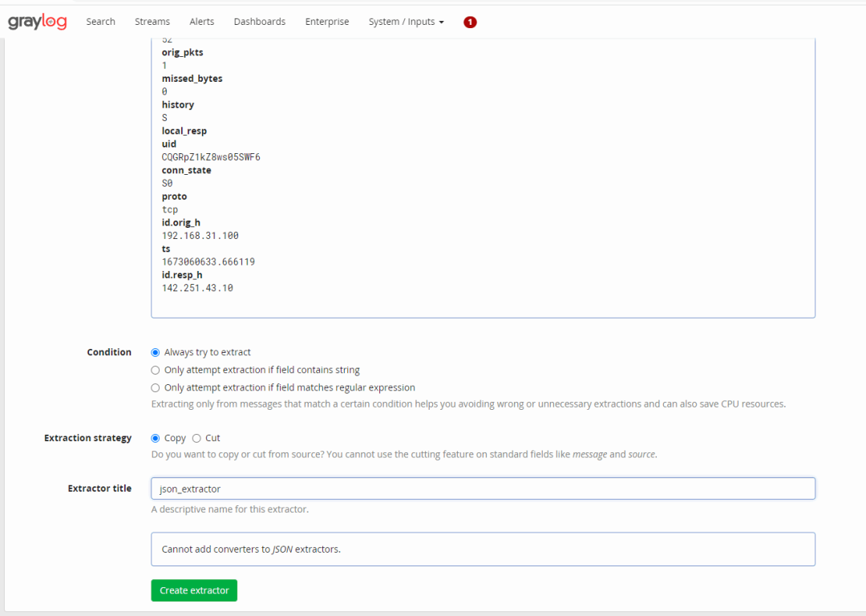Open the Search page
866x616 pixels.
pos(101,22)
